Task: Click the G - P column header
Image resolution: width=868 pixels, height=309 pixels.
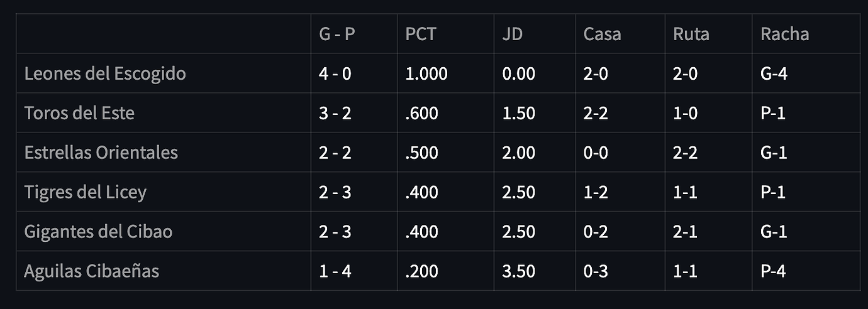Action: pos(337,34)
